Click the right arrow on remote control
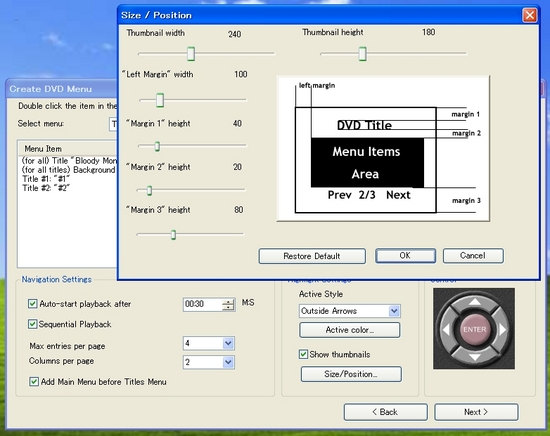This screenshot has width=550, height=436. (502, 330)
